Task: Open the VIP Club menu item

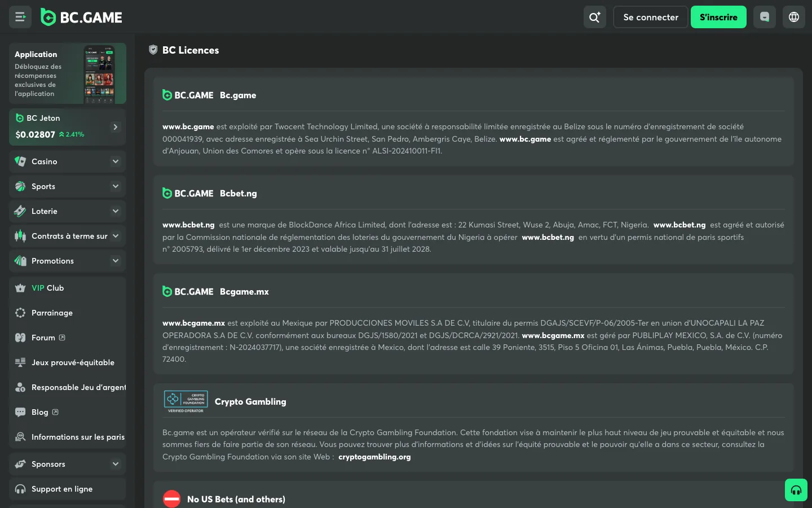Action: [x=67, y=288]
